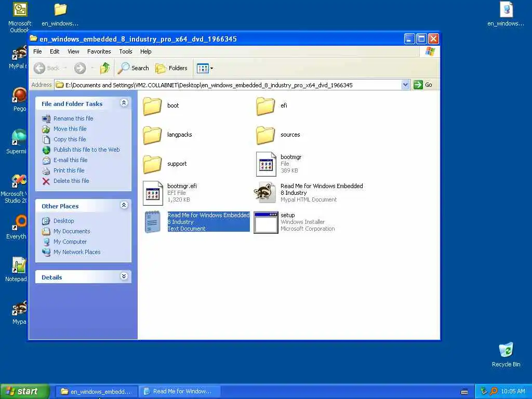532x399 pixels.
Task: Expand the Details panel
Action: tap(124, 276)
